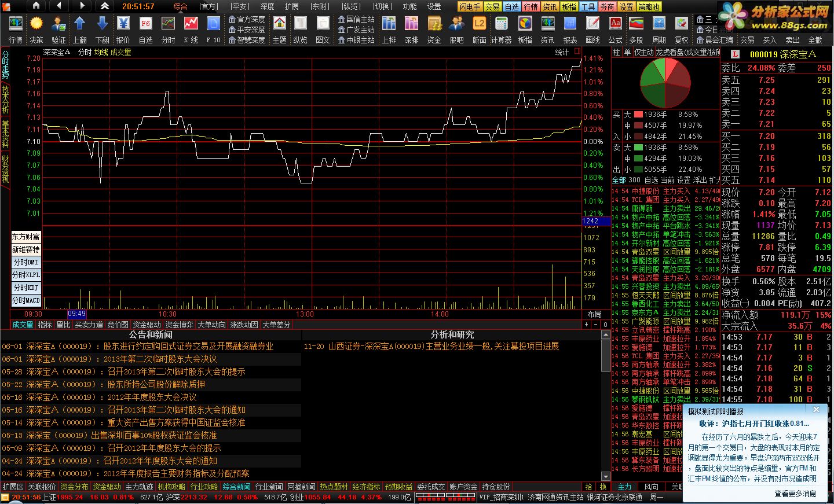Open the 纵览 overview icon
The width and height of the screenshot is (834, 504).
coord(301,30)
